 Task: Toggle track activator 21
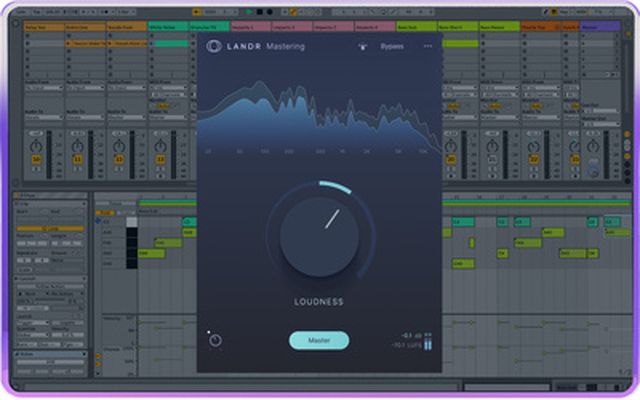[x=492, y=160]
